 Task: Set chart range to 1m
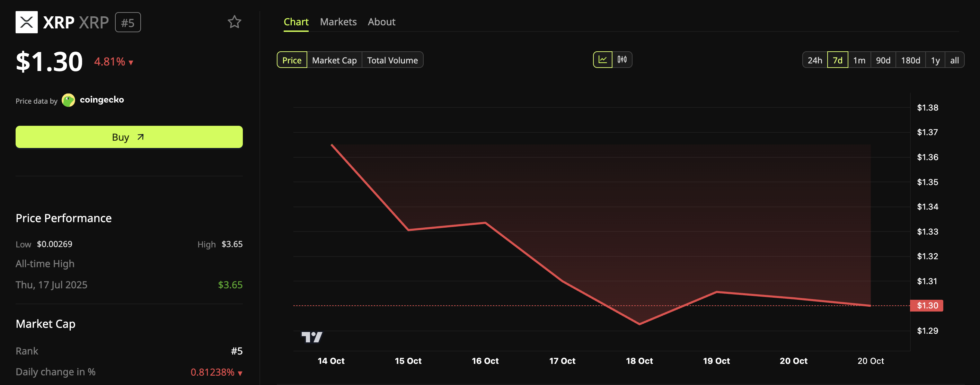(859, 60)
